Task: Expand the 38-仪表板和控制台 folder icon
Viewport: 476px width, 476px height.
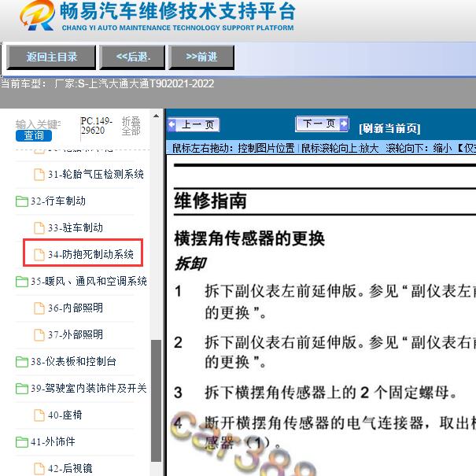Action: pos(21,362)
